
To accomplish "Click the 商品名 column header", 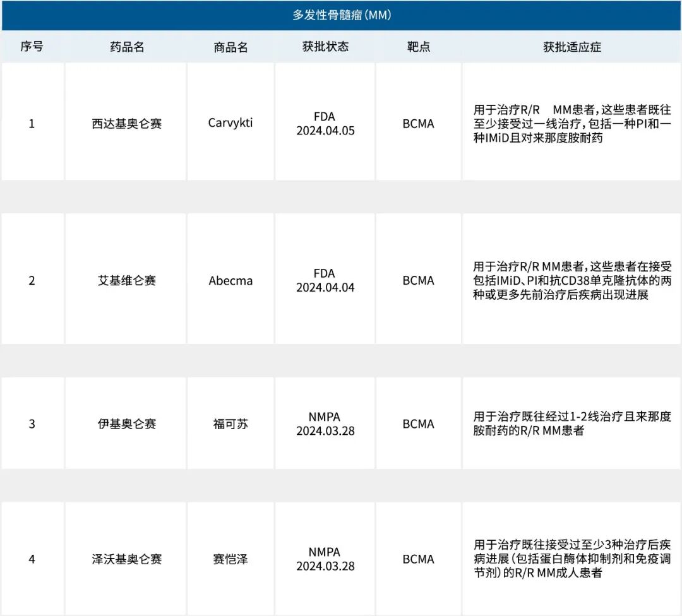I will (x=230, y=47).
